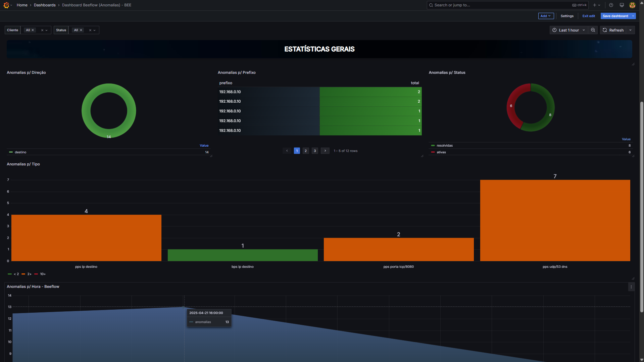Expand the Status filter dropdown
Viewport: 644px width, 362px height.
95,30
